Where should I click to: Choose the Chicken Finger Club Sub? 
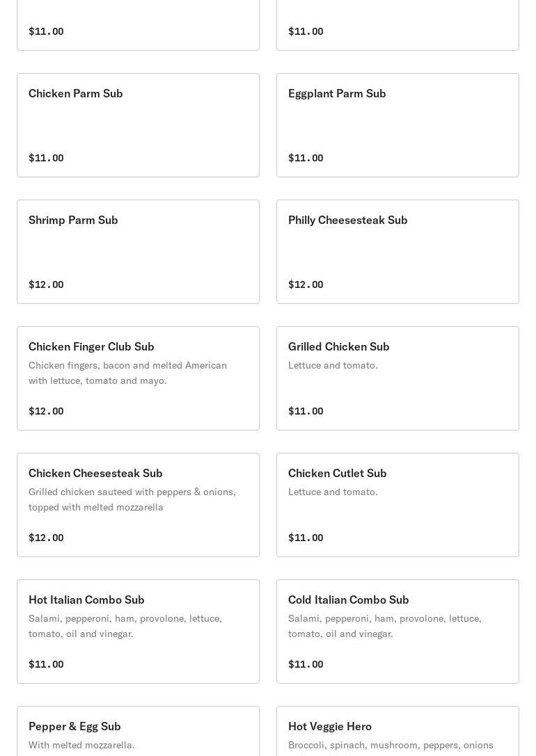[x=91, y=346]
